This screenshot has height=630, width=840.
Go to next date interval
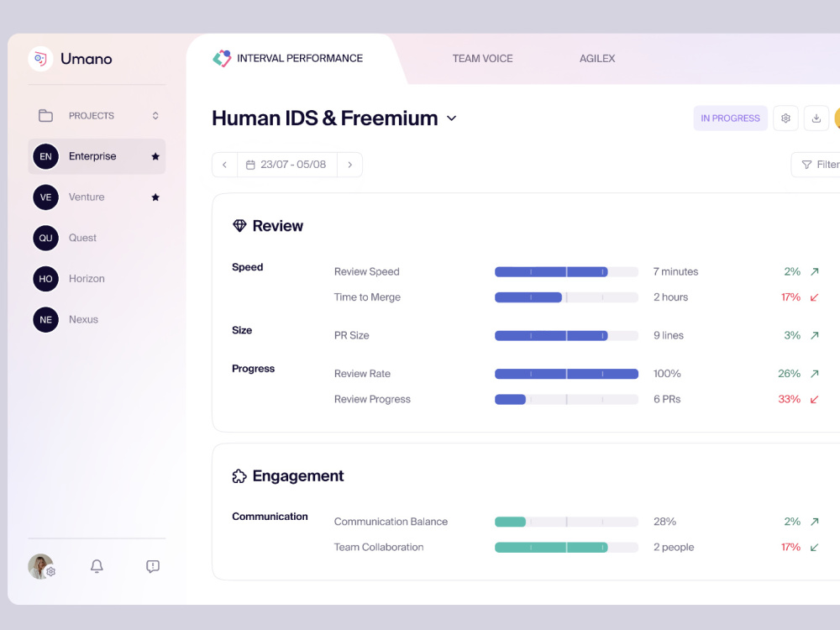tap(349, 165)
